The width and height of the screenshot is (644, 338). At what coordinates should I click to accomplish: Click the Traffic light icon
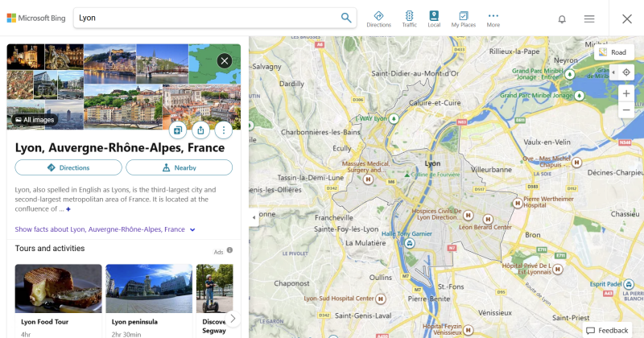409,19
